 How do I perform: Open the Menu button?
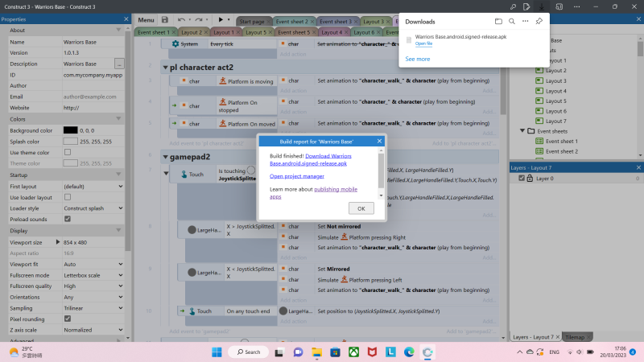[146, 19]
